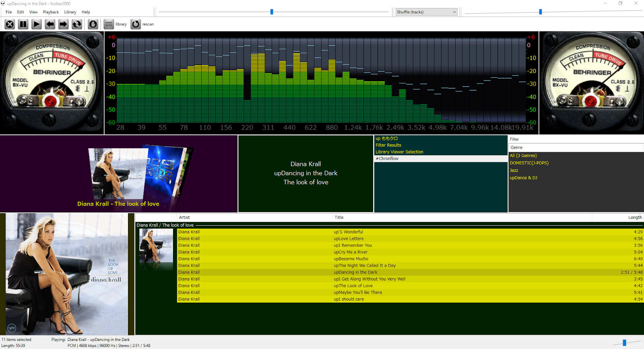
Task: Click the Play button in the toolbar
Action: click(37, 24)
